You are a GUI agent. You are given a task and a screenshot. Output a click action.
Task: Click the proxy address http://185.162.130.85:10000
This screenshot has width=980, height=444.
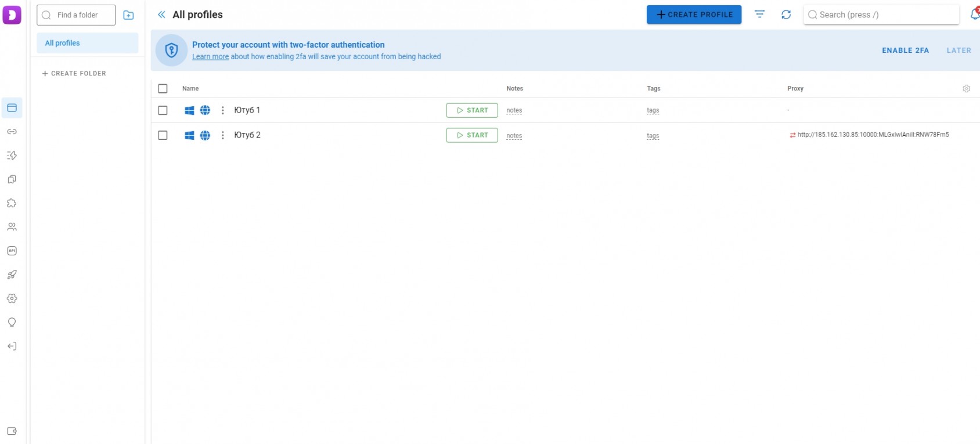point(873,135)
